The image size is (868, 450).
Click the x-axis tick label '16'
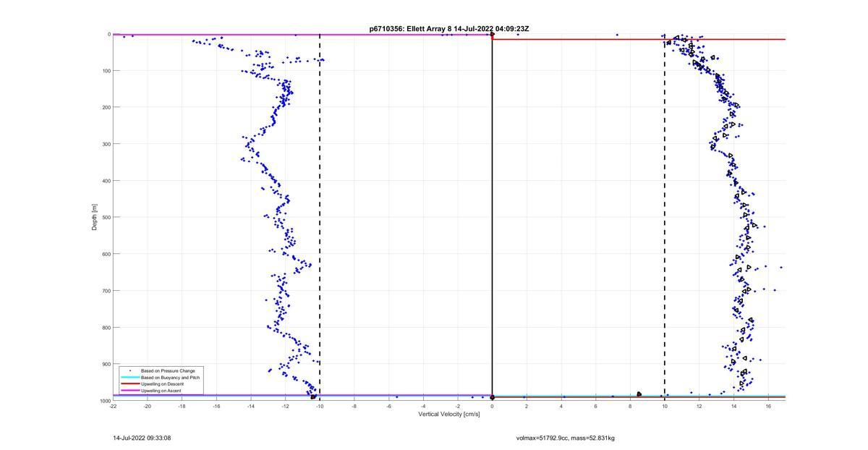[x=768, y=407]
